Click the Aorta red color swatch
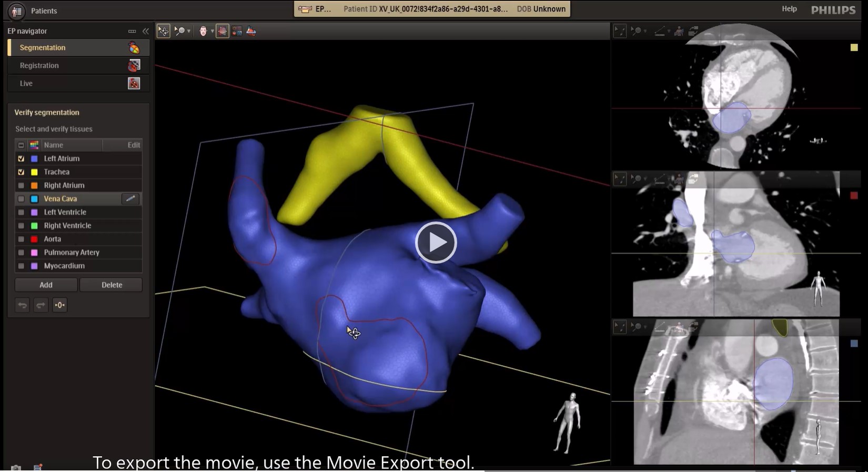868x472 pixels. point(34,239)
